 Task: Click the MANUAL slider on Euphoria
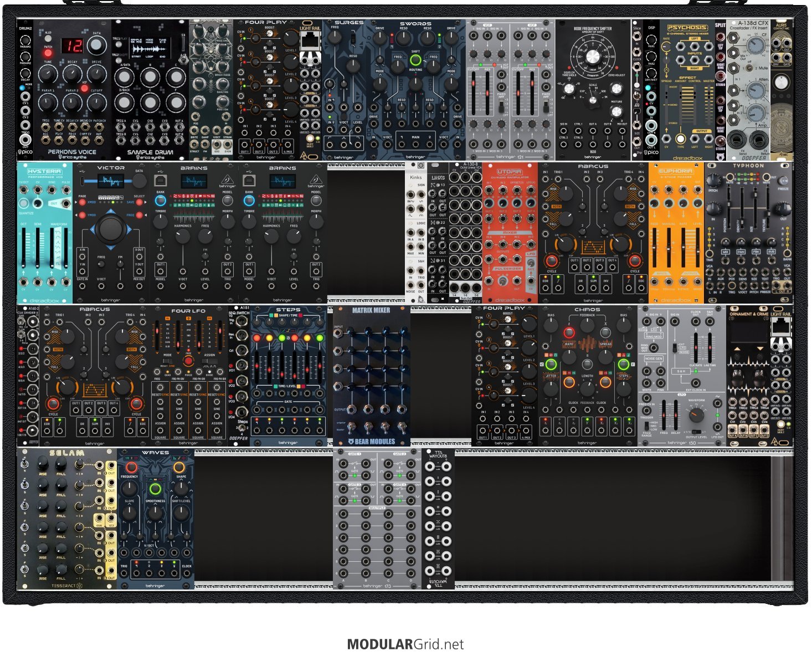(x=669, y=249)
